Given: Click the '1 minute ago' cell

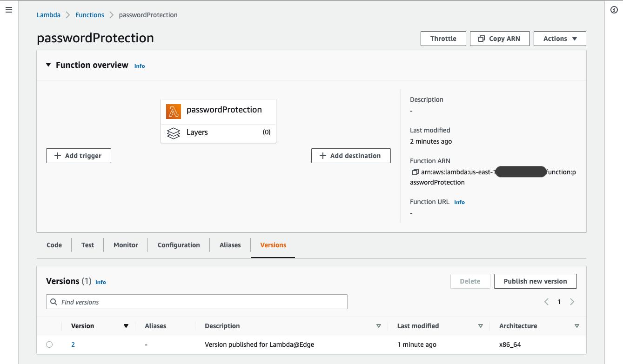Looking at the screenshot, I should pos(417,344).
